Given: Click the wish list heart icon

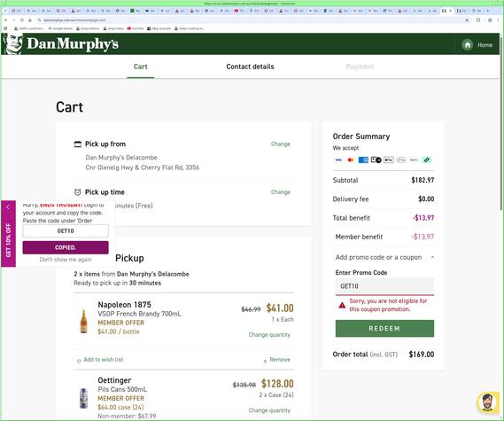Looking at the screenshot, I should [x=79, y=361].
